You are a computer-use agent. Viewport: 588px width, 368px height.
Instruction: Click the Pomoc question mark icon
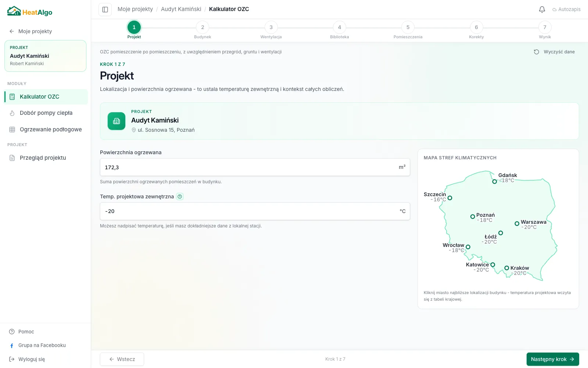pyautogui.click(x=12, y=332)
